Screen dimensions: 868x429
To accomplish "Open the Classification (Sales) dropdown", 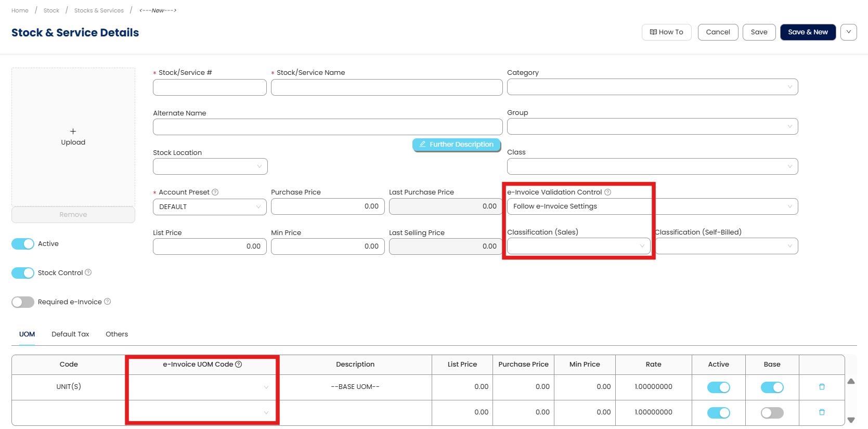I will [578, 246].
